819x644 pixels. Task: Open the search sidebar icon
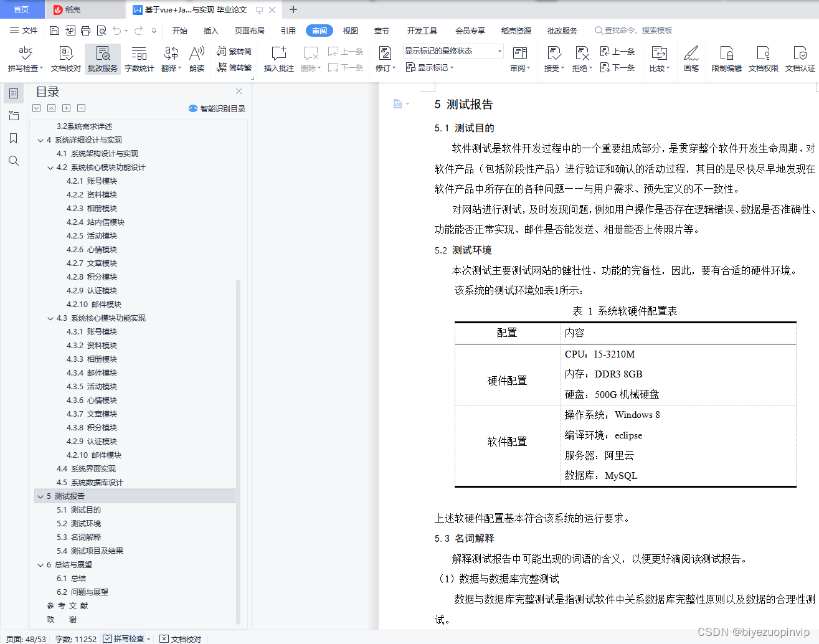tap(14, 161)
